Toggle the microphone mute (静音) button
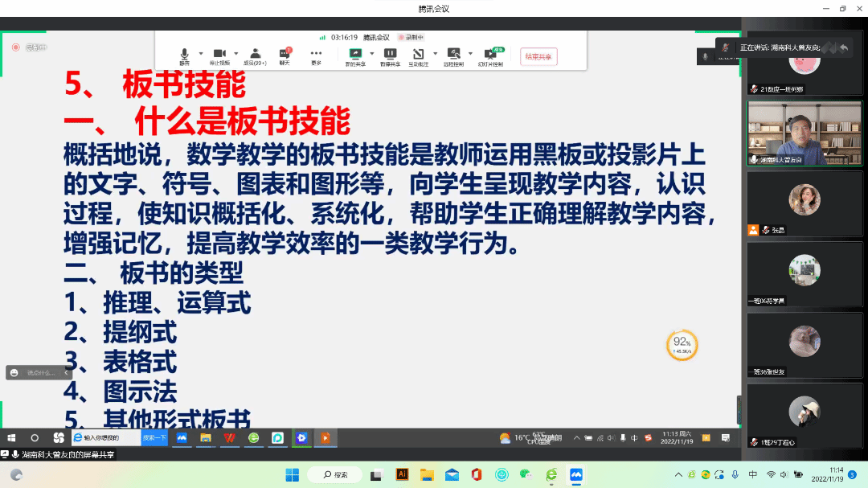Screen dimensions: 868x488 tap(185, 55)
